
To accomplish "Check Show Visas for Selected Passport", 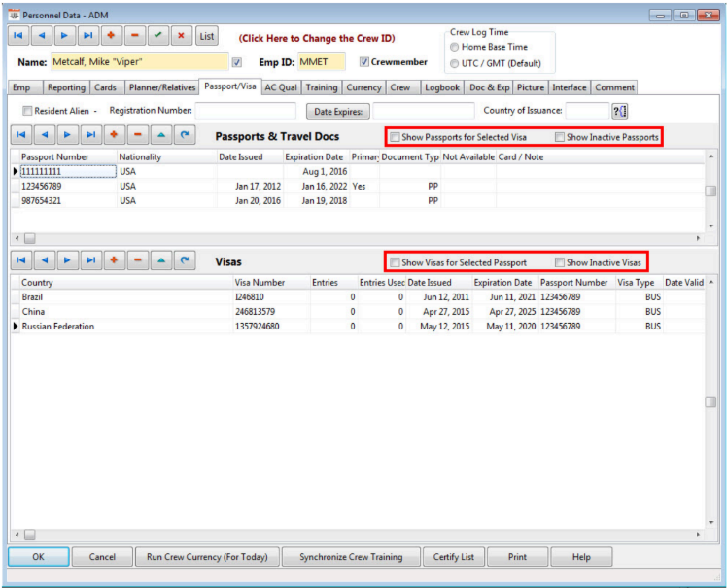I will [x=395, y=262].
